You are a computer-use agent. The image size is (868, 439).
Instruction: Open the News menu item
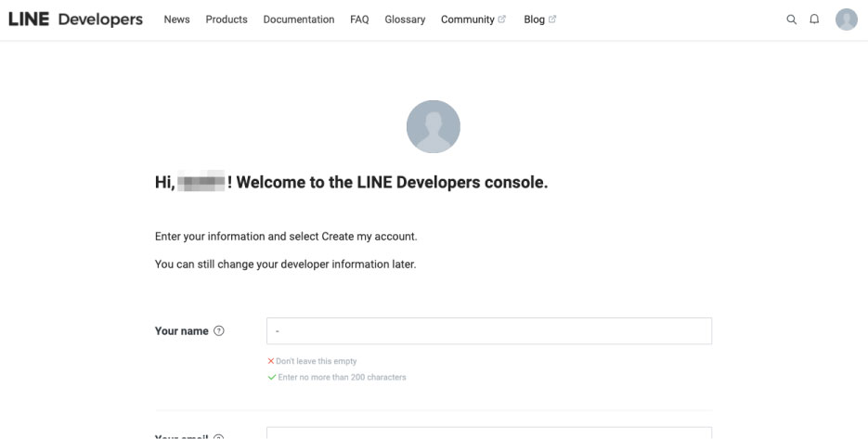[176, 19]
